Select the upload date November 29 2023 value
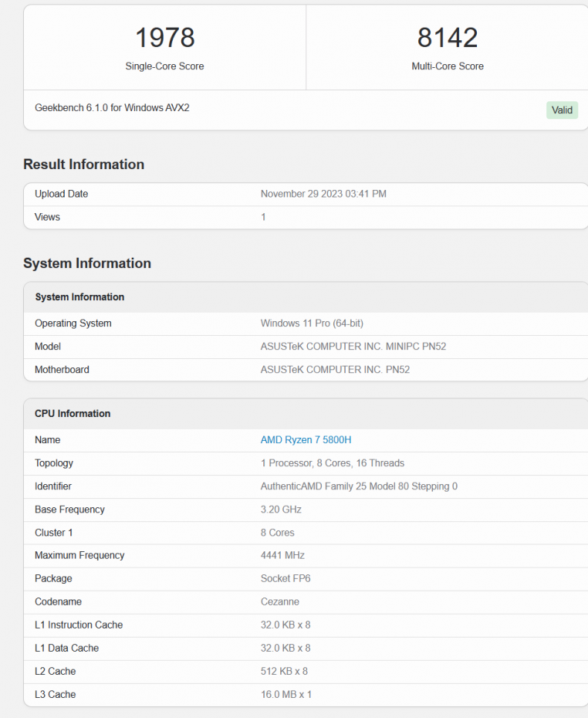Image resolution: width=588 pixels, height=718 pixels. click(323, 195)
